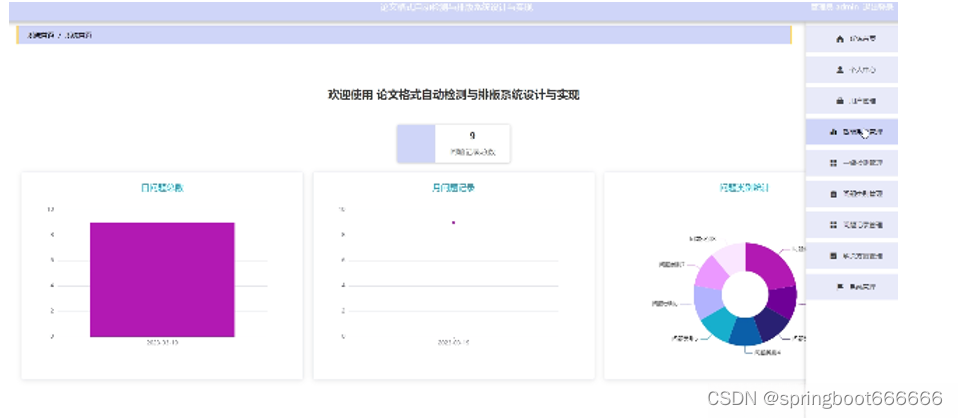Click the system title in top header bar
Image resolution: width=958 pixels, height=418 pixels.
pos(456,7)
